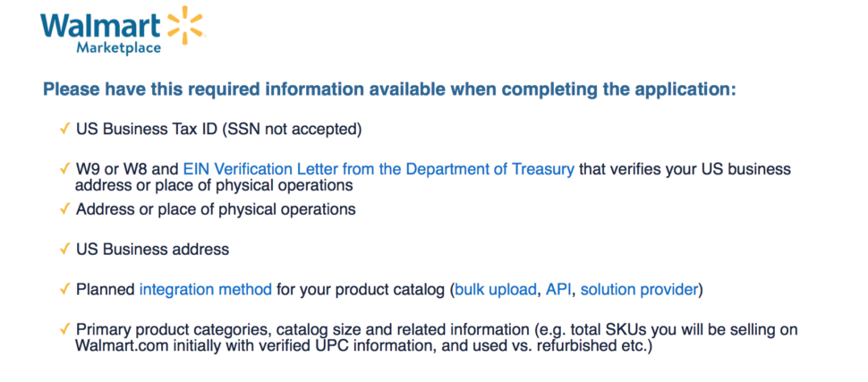Click the checkmark beside US Business address

64,249
